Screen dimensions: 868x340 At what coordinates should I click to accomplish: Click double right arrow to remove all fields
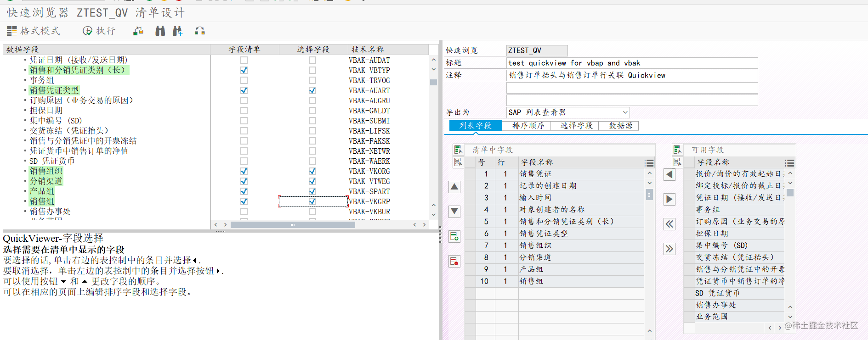[669, 249]
